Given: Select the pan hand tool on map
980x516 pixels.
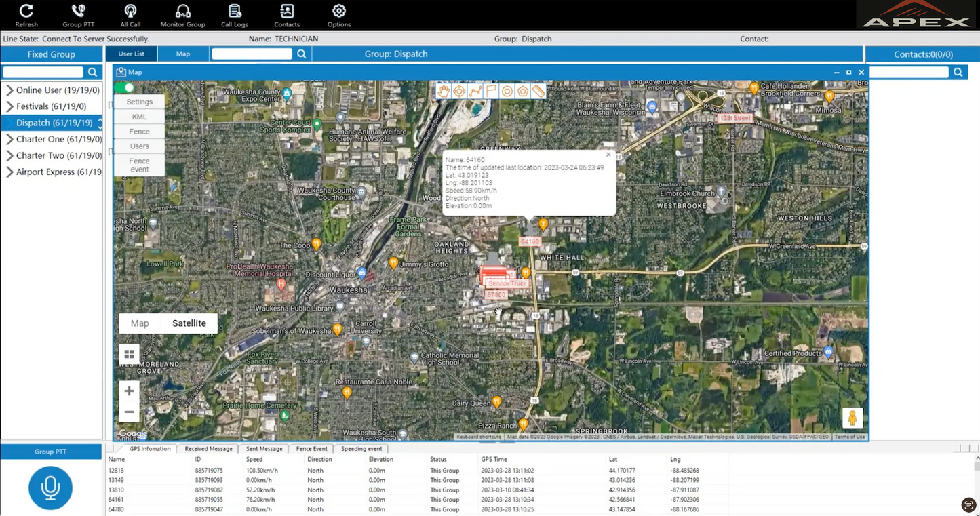Looking at the screenshot, I should [x=444, y=91].
